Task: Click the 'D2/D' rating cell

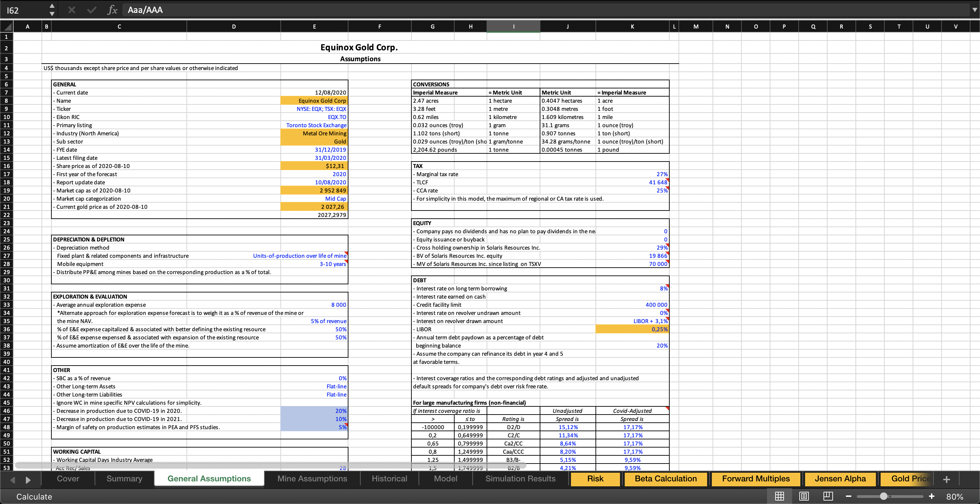Action: (513, 427)
